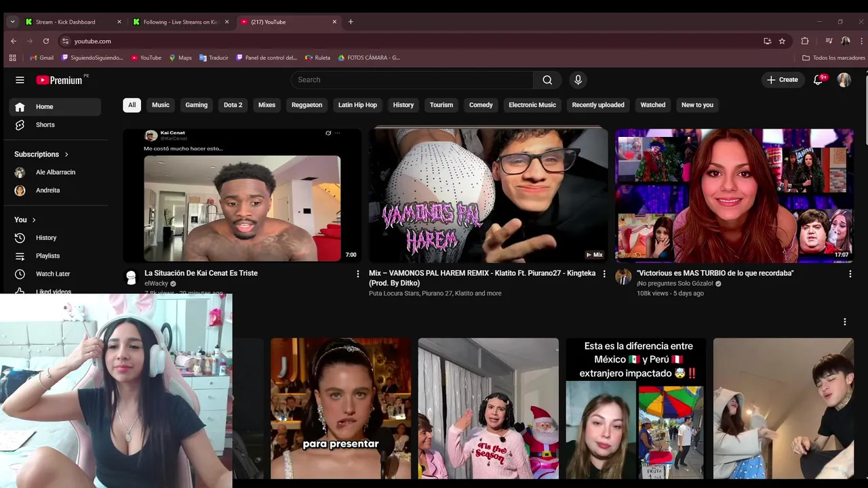Expand the You section
Screen dimensions: 868x488
(25, 220)
